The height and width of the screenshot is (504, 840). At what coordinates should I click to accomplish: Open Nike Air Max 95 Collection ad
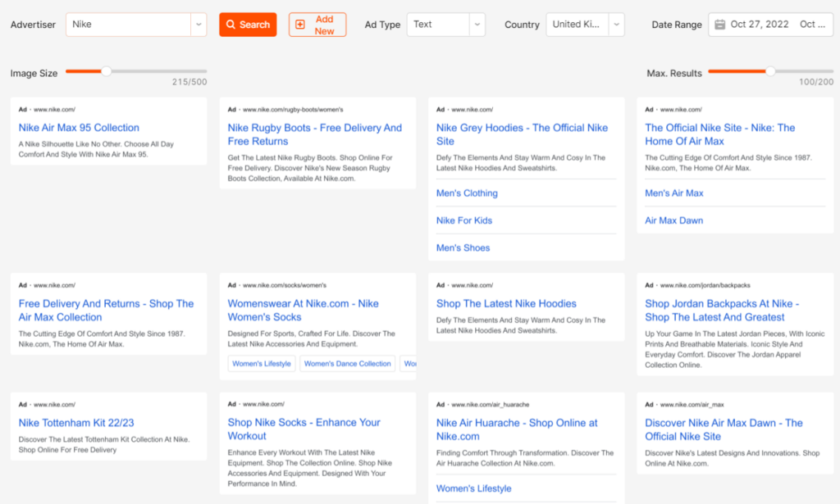click(x=79, y=128)
